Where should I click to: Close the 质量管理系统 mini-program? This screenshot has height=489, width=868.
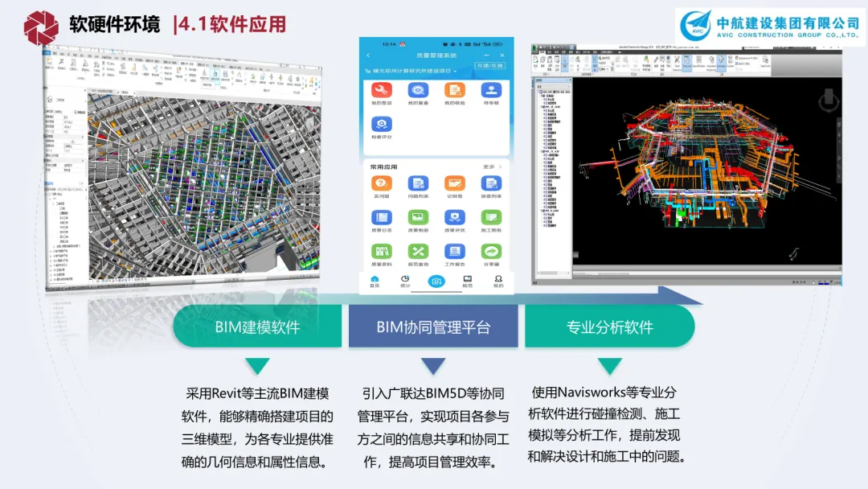502,55
